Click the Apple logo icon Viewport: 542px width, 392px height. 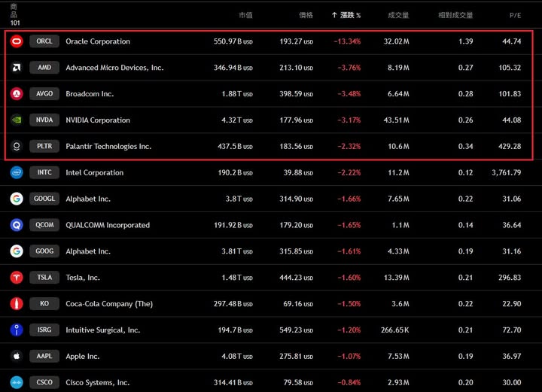tap(17, 356)
